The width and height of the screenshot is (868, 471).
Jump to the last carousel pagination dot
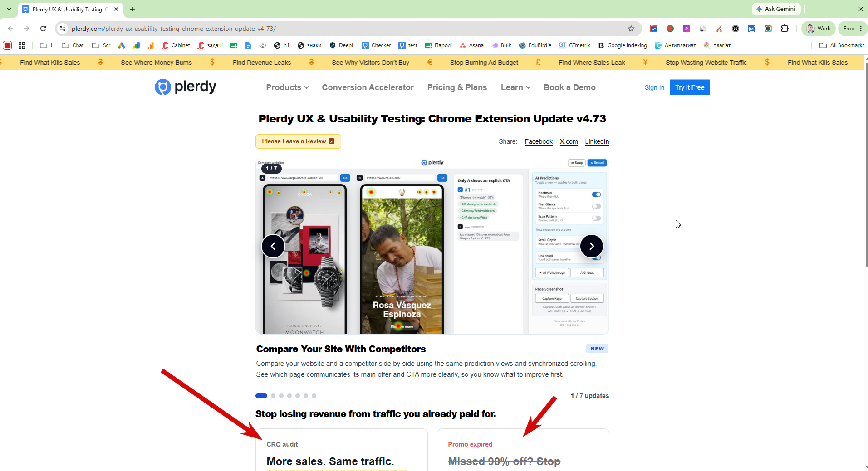(314, 396)
